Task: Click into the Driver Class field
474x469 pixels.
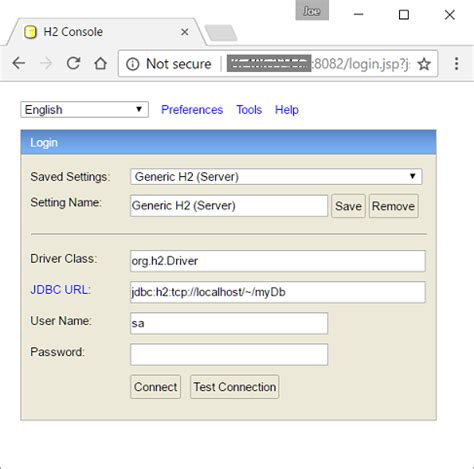Action: coord(278,261)
